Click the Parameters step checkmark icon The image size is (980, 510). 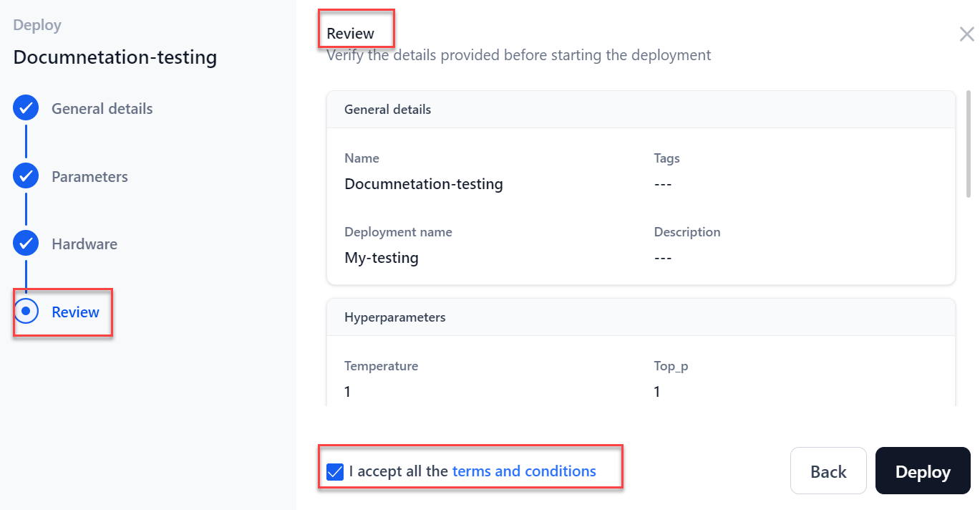26,176
